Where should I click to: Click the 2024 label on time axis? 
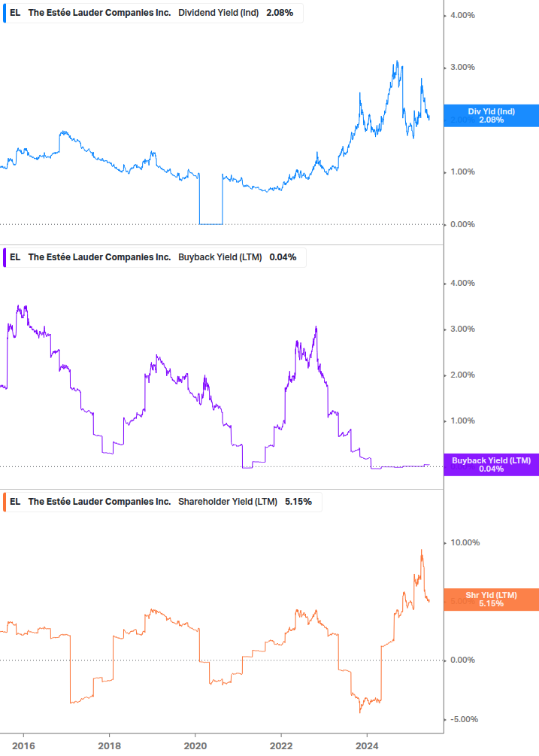click(367, 746)
